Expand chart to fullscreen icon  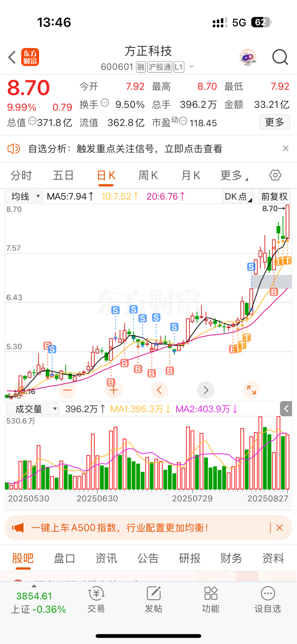click(x=251, y=390)
